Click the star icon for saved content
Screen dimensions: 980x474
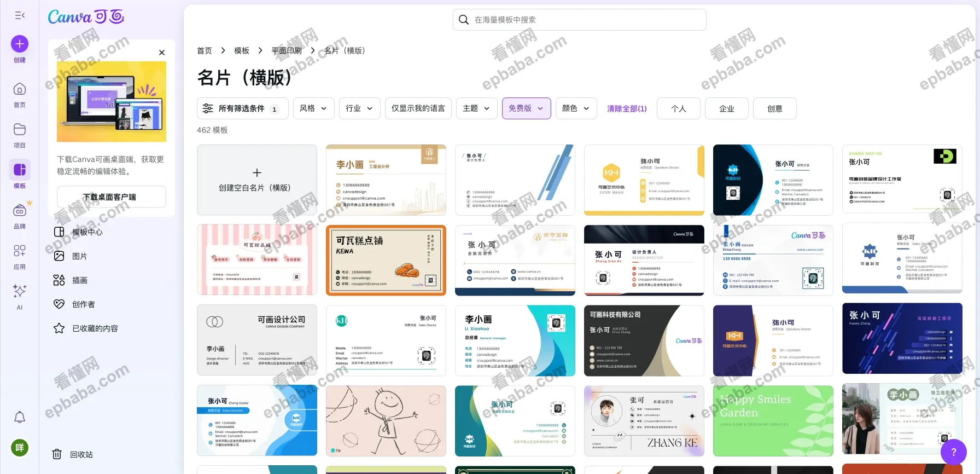click(x=59, y=328)
